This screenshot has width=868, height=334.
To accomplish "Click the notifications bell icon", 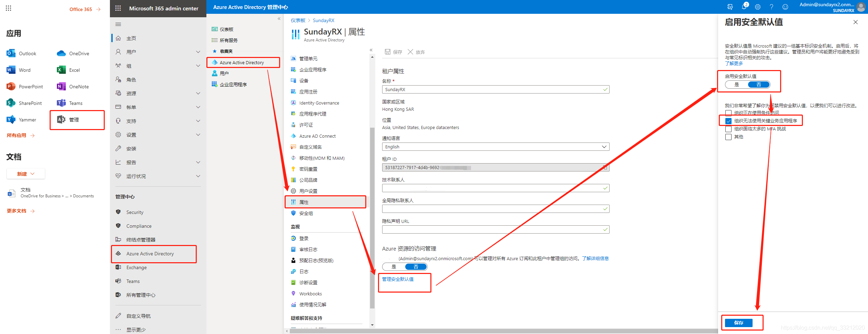I will point(744,7).
